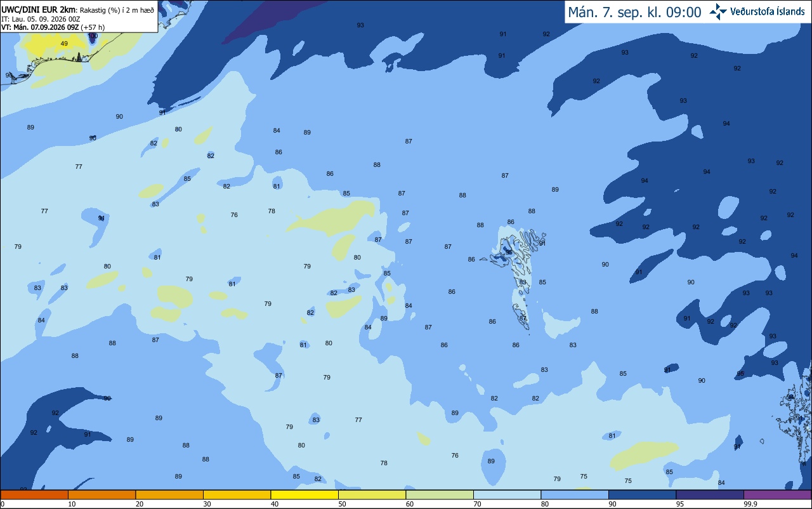Click the Veðurstofa Íslands logo icon

click(x=718, y=11)
